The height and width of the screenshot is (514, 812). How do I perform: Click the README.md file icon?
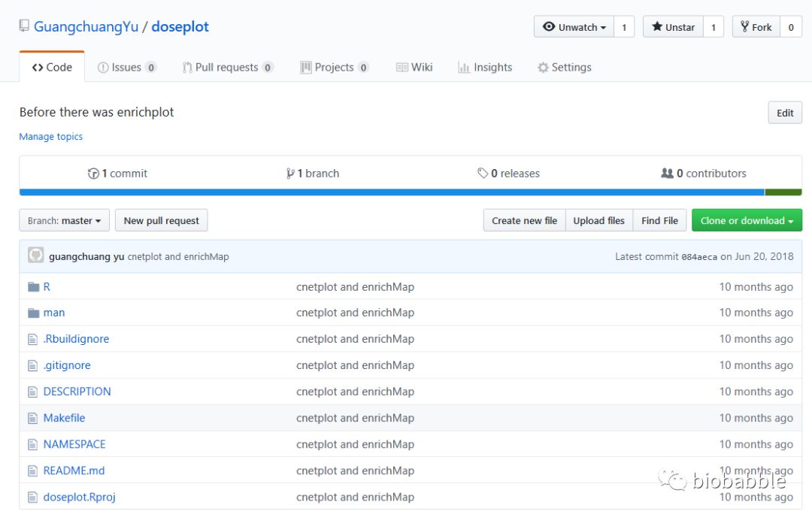(x=32, y=471)
